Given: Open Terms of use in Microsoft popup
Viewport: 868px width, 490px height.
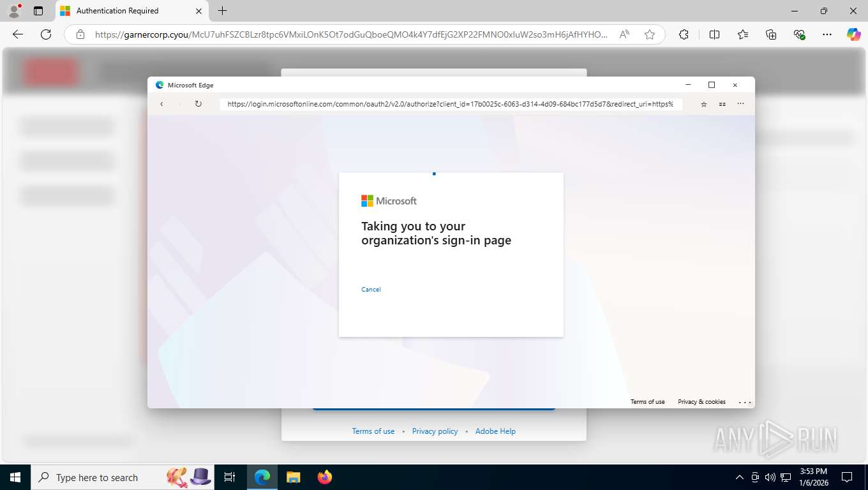Looking at the screenshot, I should pyautogui.click(x=648, y=402).
